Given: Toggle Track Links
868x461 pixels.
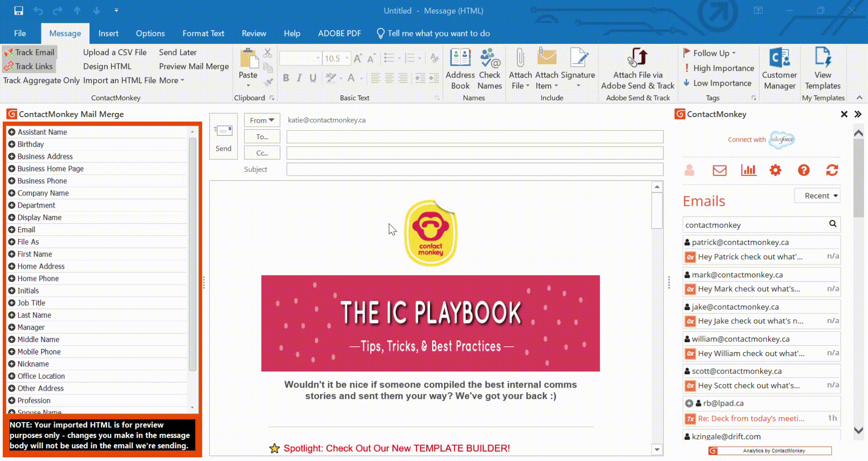Looking at the screenshot, I should click(x=28, y=66).
